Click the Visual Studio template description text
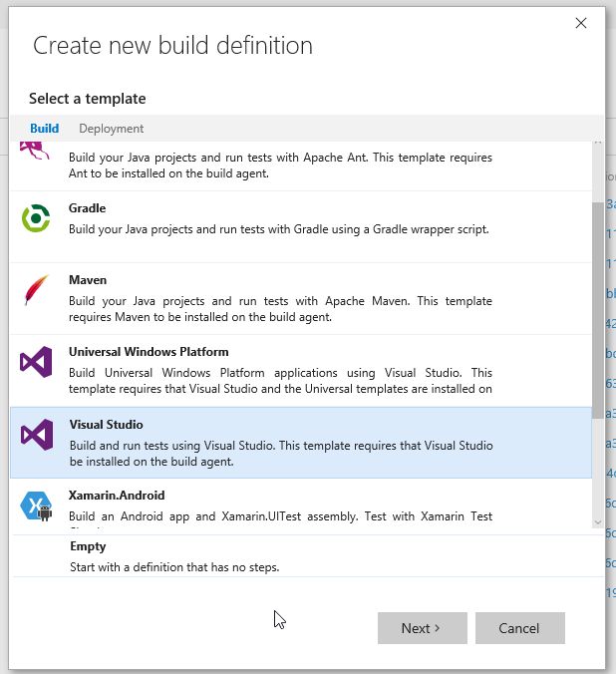This screenshot has width=616, height=674. 279,454
